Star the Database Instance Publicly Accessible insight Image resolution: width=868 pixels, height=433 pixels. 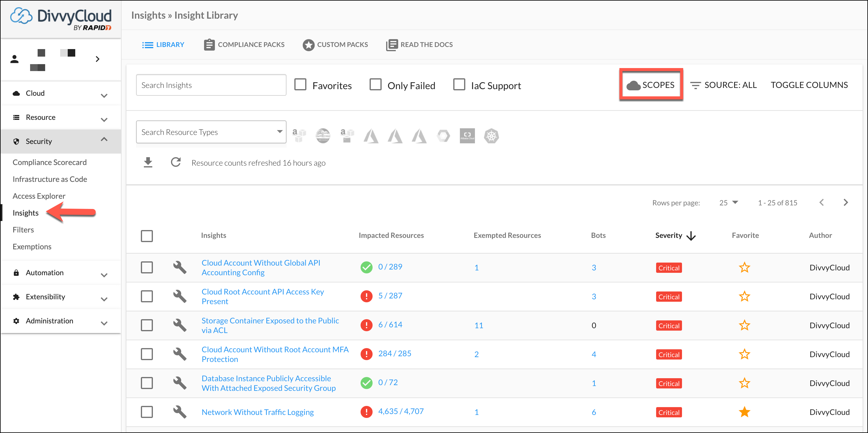pos(744,383)
